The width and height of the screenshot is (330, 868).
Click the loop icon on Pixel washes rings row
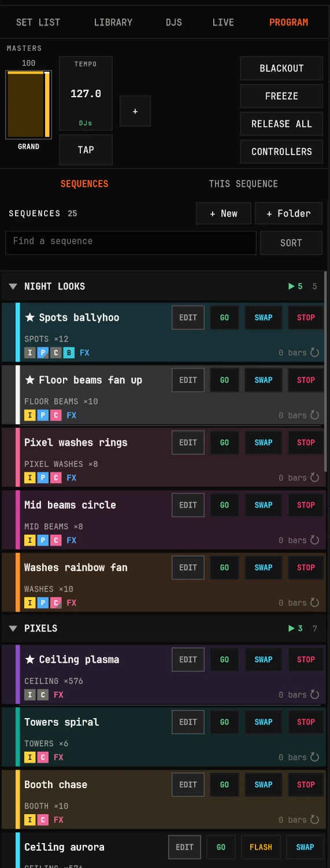pos(315,477)
